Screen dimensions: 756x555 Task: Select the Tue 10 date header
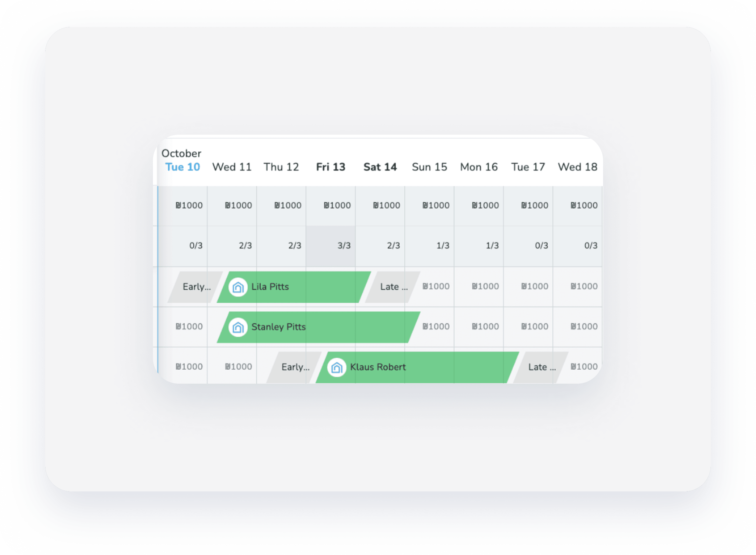[183, 167]
